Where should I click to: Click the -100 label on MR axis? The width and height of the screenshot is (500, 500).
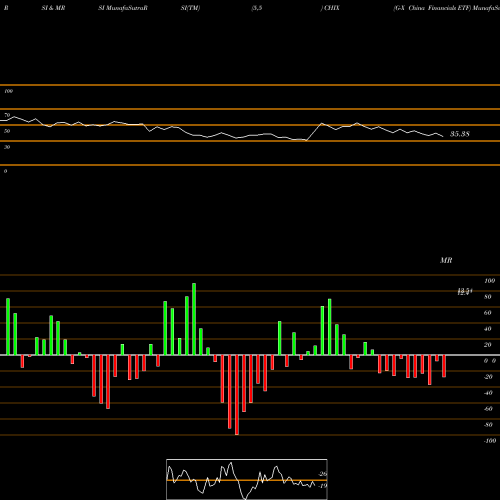click(490, 441)
